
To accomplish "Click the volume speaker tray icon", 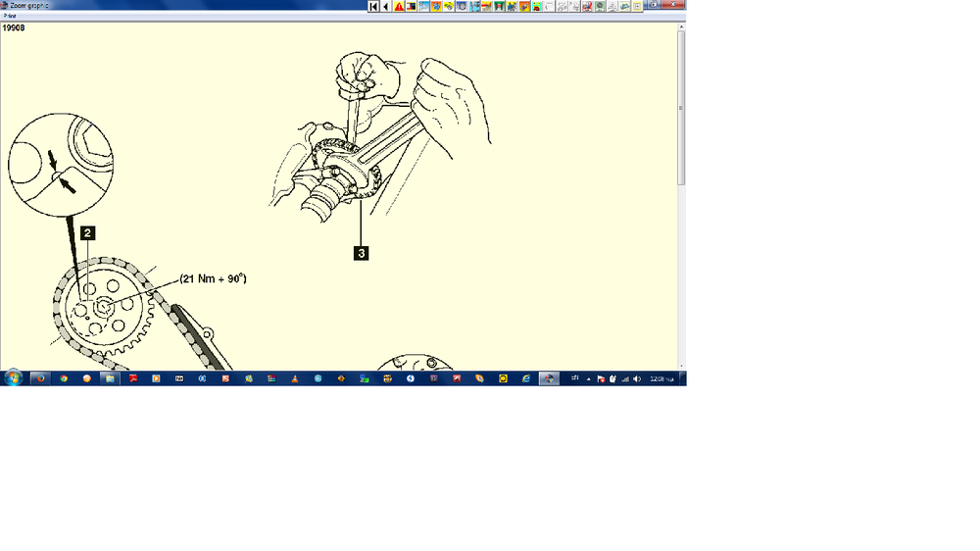I will point(637,379).
